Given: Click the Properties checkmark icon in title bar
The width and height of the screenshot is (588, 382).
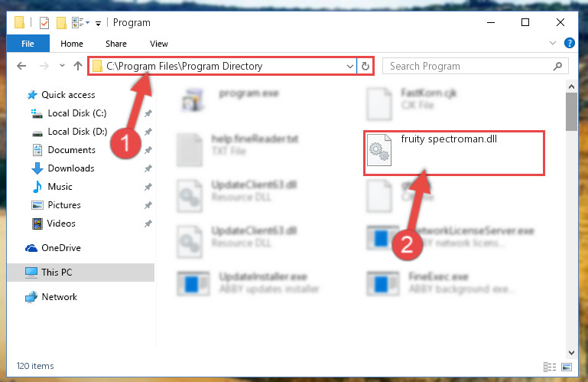Looking at the screenshot, I should click(44, 23).
